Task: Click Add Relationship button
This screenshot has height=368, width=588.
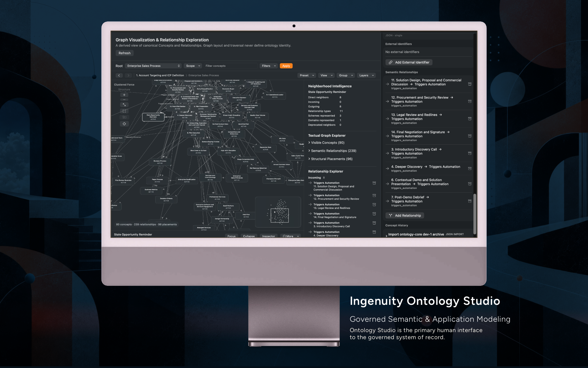Action: pos(405,216)
